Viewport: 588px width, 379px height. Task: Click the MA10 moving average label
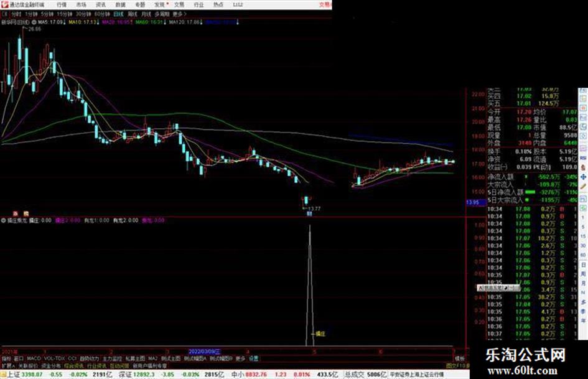pyautogui.click(x=83, y=22)
